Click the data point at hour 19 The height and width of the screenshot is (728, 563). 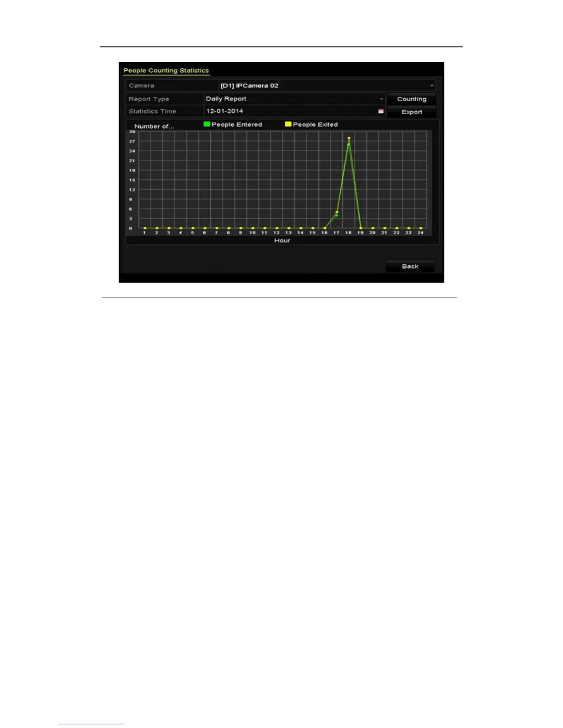361,228
